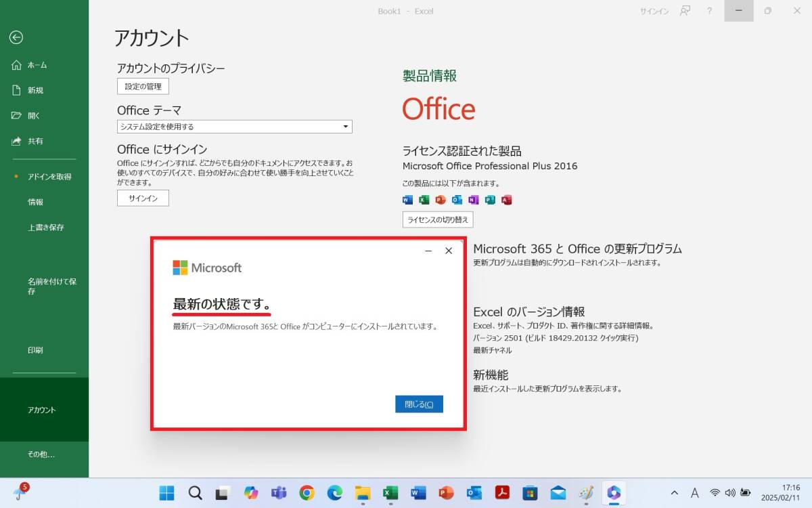812x508 pixels.
Task: Open PowerPoint from the taskbar
Action: [x=446, y=493]
